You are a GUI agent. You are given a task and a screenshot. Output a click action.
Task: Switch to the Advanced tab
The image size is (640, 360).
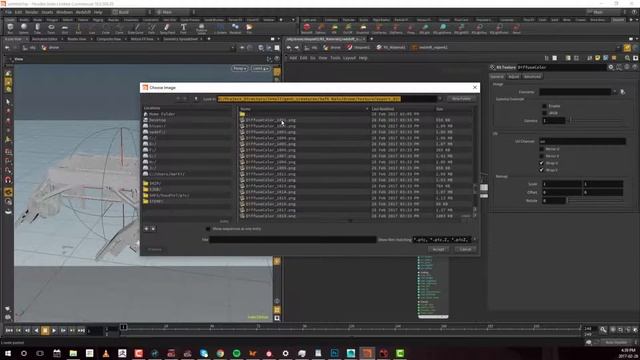coord(532,77)
